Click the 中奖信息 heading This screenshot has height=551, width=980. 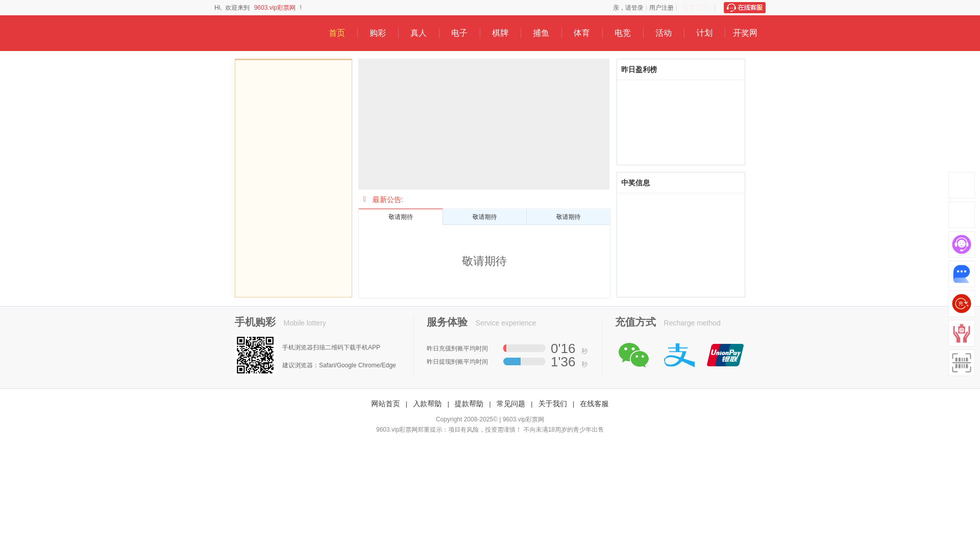[x=635, y=183]
